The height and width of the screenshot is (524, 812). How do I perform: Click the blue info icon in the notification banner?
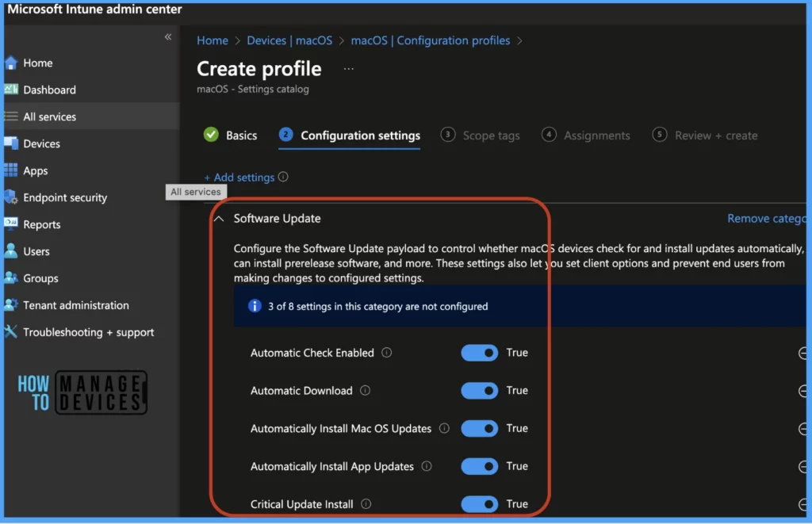tap(255, 306)
